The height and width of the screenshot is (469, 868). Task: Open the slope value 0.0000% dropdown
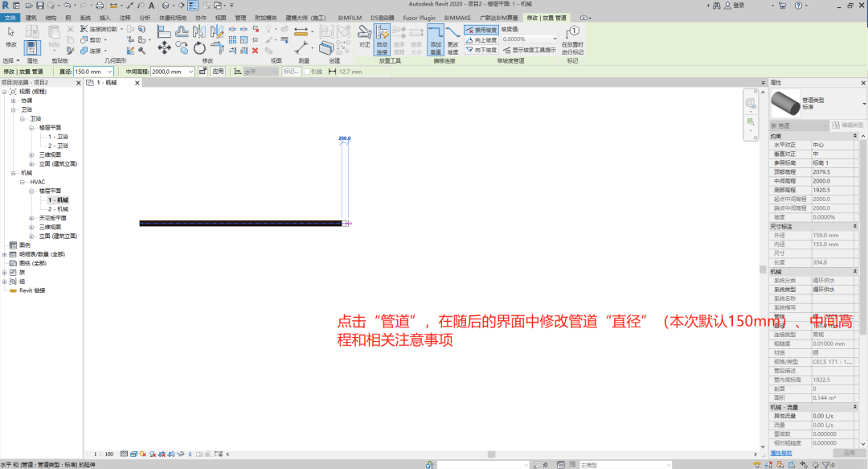click(x=555, y=39)
